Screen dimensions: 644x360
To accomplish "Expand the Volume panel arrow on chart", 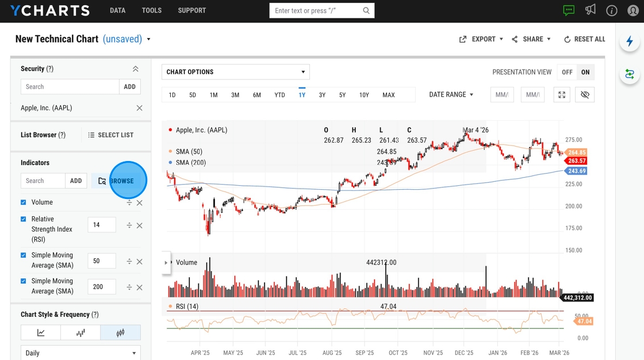I will pyautogui.click(x=166, y=263).
